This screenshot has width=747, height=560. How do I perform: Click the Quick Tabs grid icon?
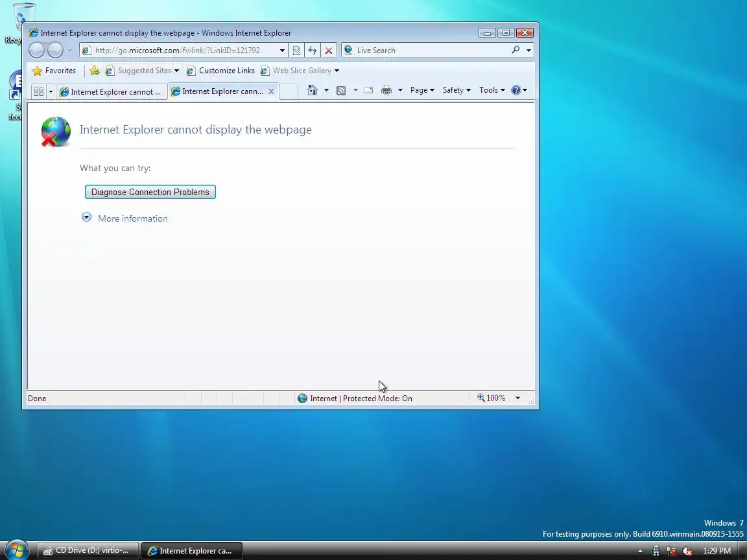[x=39, y=91]
